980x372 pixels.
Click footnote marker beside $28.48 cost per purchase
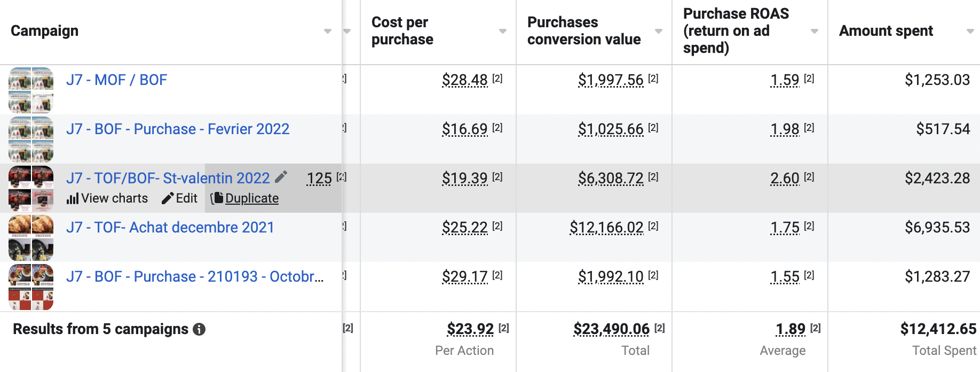(x=497, y=79)
